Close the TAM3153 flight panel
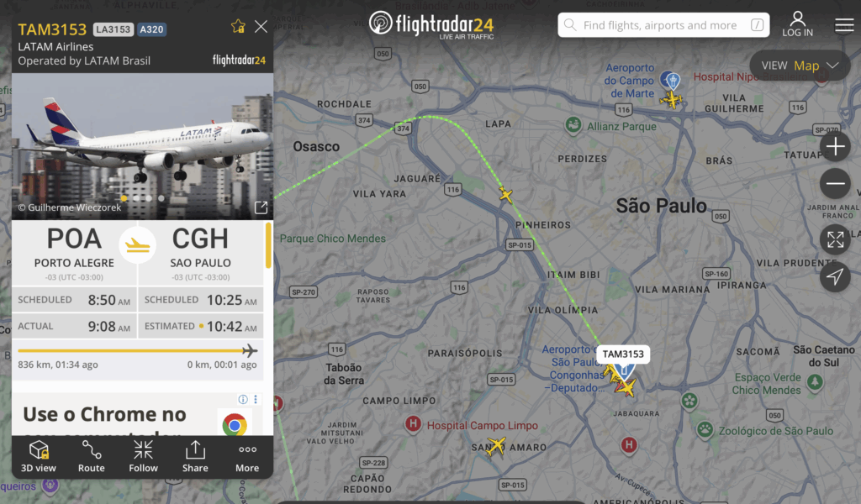Screen dimensions: 861x504 pyautogui.click(x=261, y=26)
